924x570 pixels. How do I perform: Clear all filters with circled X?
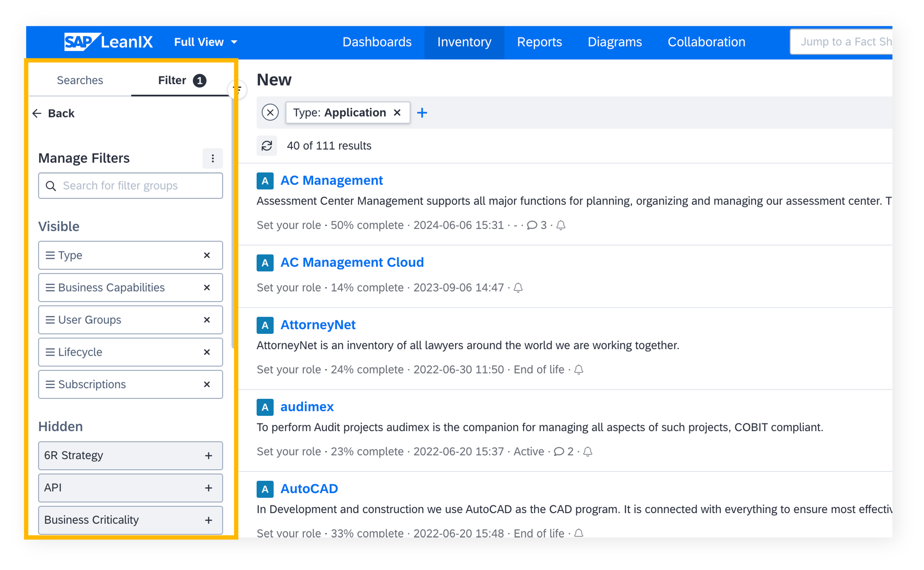tap(271, 112)
